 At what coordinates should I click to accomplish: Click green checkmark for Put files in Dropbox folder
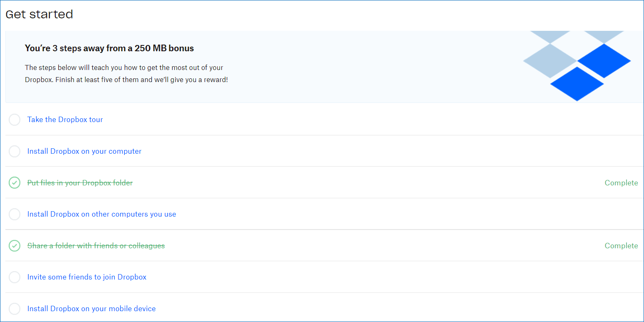[x=15, y=183]
